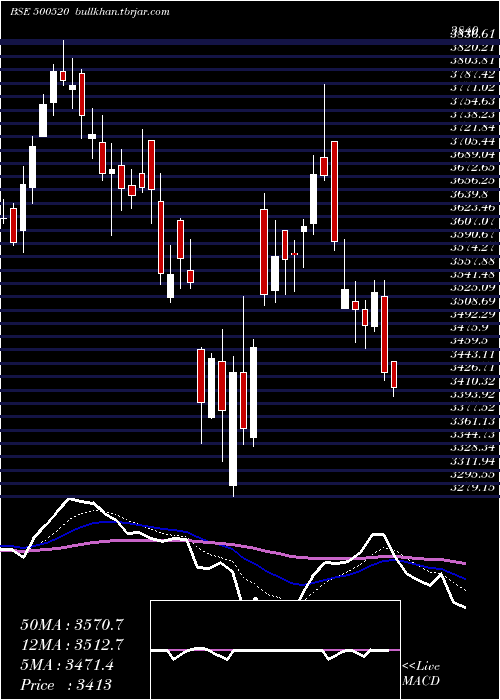This screenshot has height=700, width=500.
Task: Click the 3459.5 price axis label
Action: click(469, 341)
